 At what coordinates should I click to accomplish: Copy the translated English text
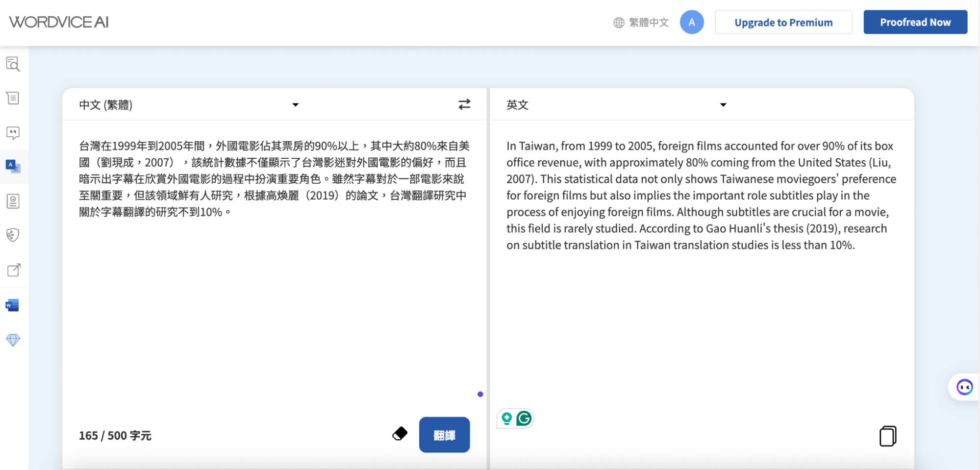pos(887,436)
